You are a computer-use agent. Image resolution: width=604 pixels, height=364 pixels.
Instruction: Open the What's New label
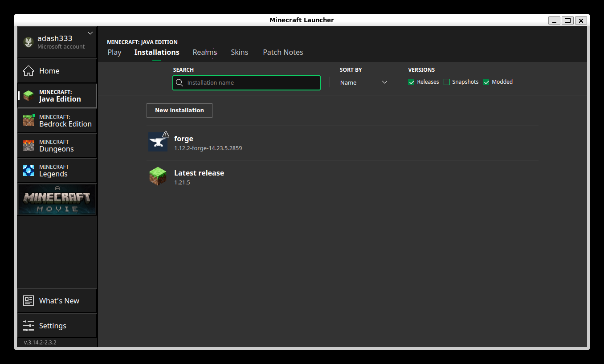(x=59, y=301)
